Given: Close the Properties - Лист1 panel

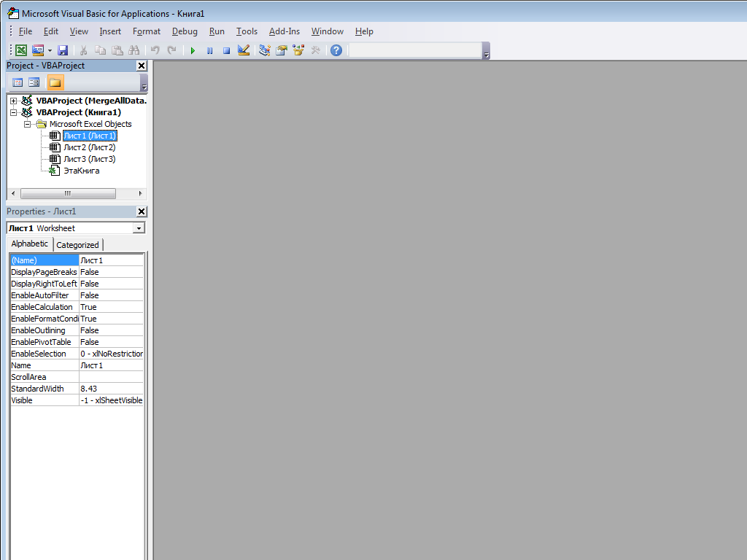Looking at the screenshot, I should click(x=142, y=211).
